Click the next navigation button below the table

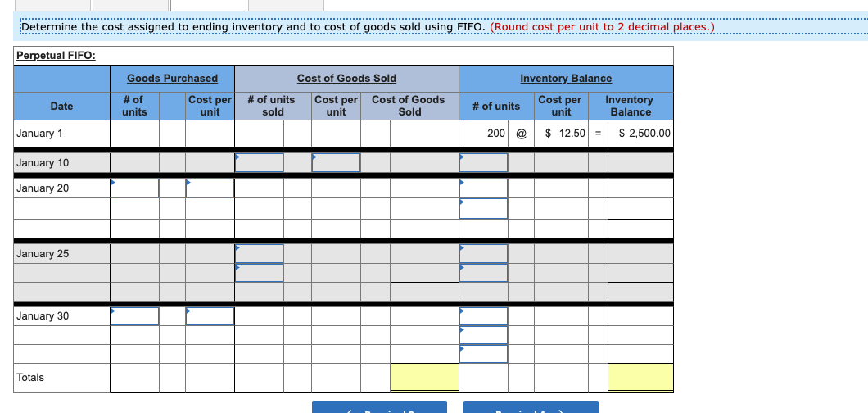(531, 407)
